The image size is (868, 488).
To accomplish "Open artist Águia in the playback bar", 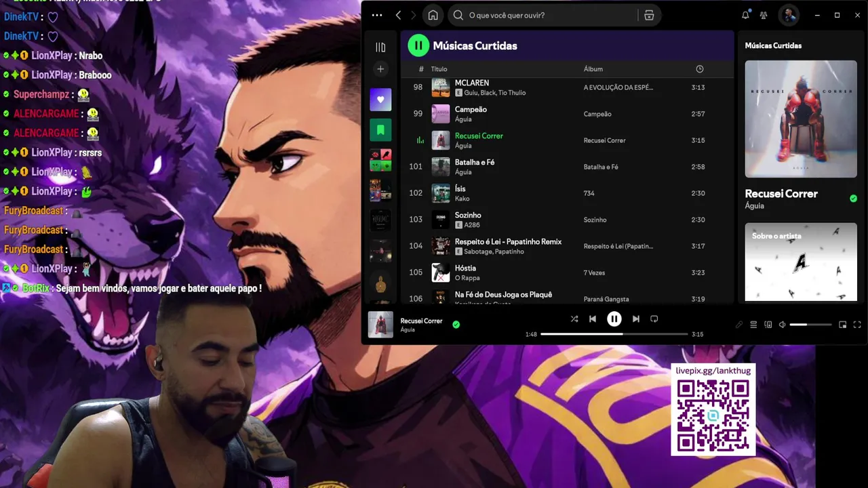I will point(408,330).
